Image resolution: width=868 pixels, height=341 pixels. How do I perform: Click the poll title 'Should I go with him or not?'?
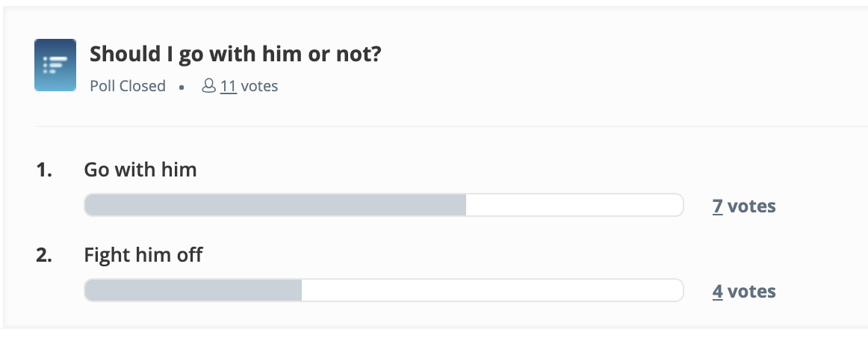(x=235, y=54)
